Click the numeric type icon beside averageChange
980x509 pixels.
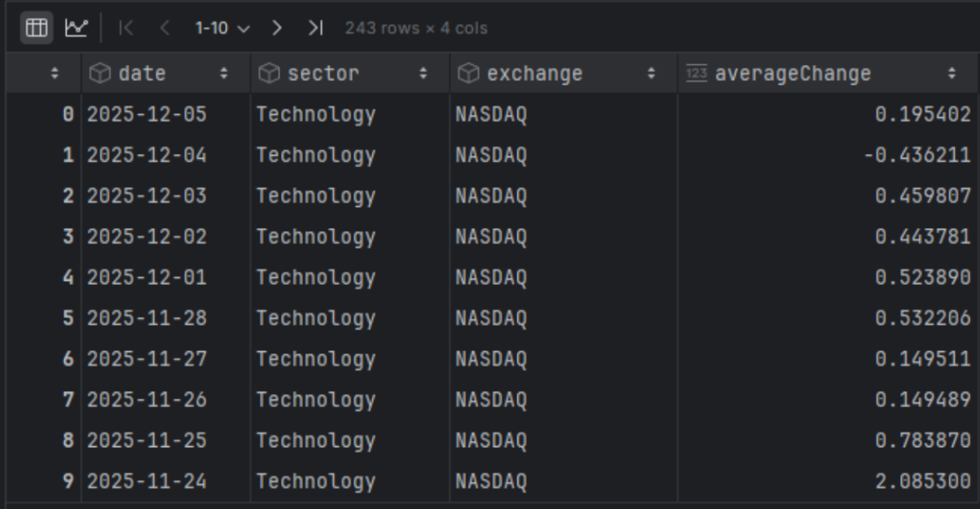pos(697,74)
